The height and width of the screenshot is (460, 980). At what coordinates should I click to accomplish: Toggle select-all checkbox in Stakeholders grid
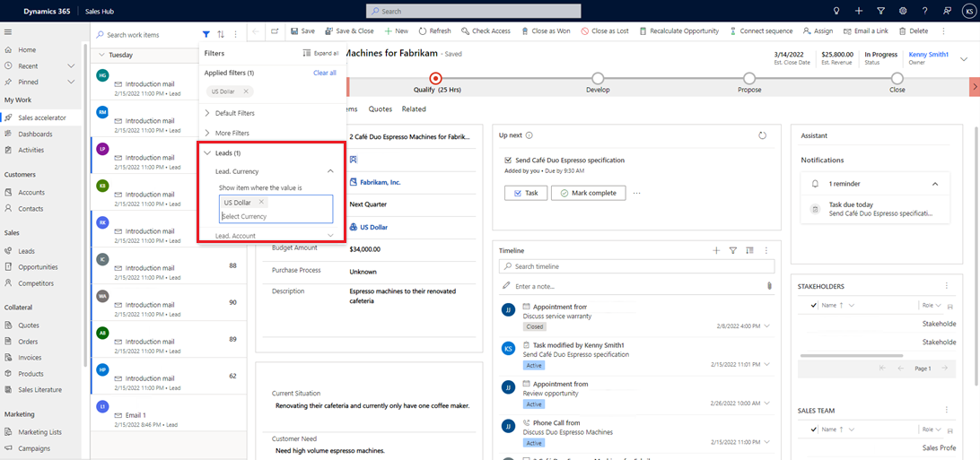[813, 305]
